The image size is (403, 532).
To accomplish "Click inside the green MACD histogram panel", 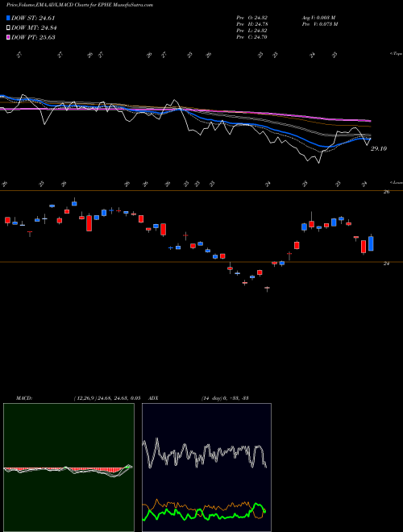I will pos(69,468).
